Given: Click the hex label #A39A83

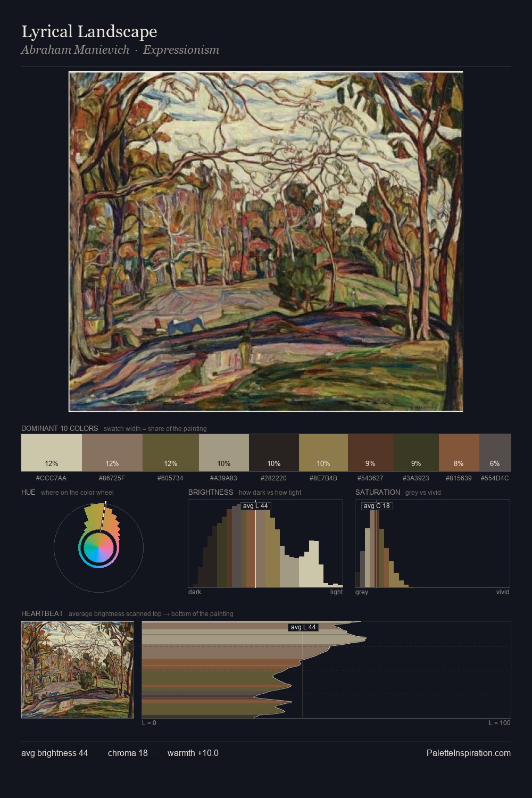Looking at the screenshot, I should (x=224, y=478).
